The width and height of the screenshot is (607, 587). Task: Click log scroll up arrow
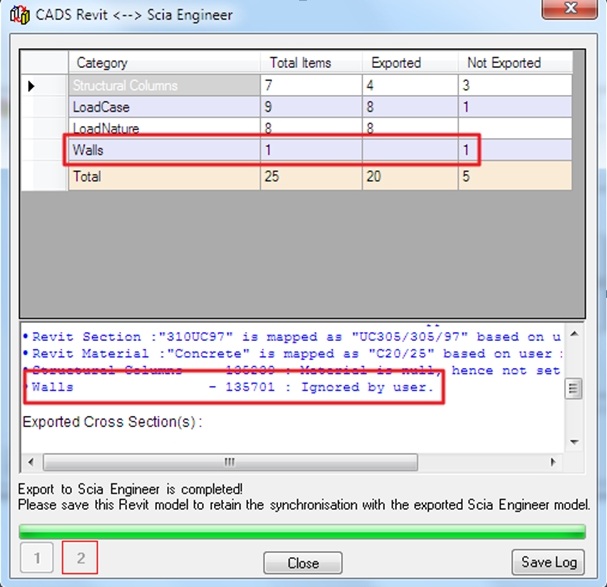[x=574, y=334]
